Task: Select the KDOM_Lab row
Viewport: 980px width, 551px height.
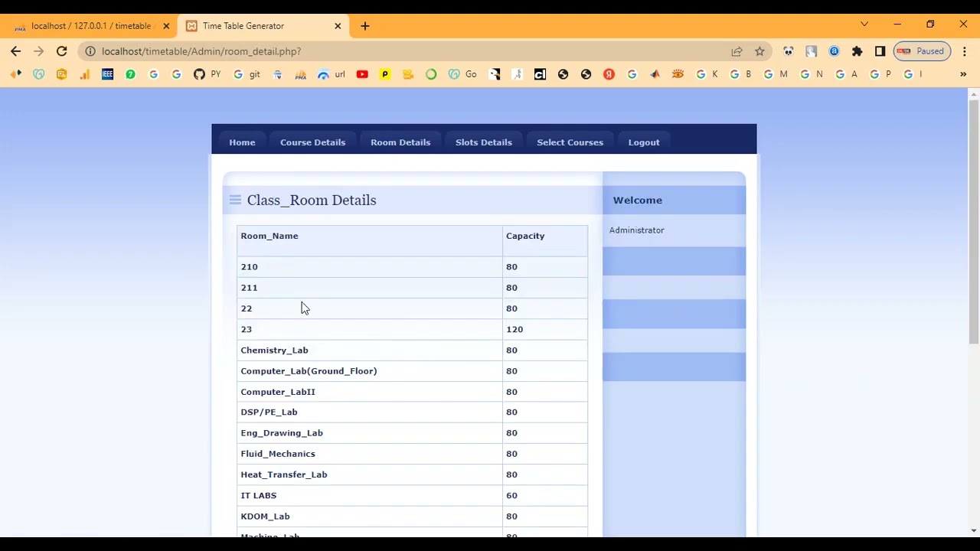Action: (412, 517)
